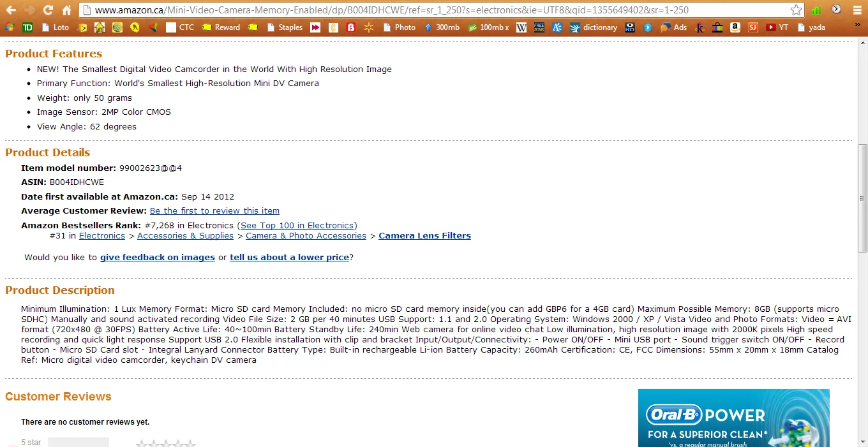Open the Camera Lens Filters category link
The width and height of the screenshot is (868, 447).
[424, 235]
